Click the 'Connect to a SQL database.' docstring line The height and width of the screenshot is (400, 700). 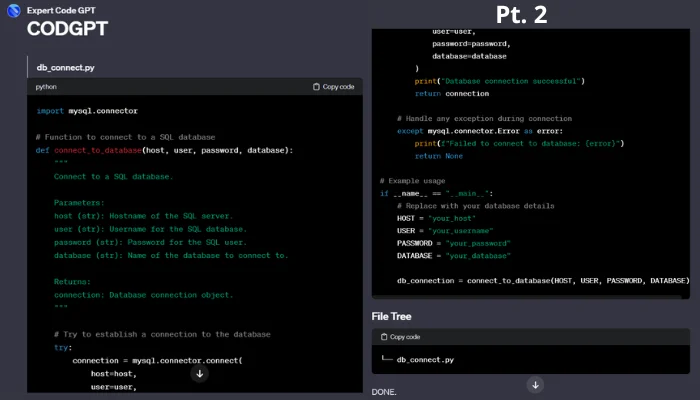(113, 176)
